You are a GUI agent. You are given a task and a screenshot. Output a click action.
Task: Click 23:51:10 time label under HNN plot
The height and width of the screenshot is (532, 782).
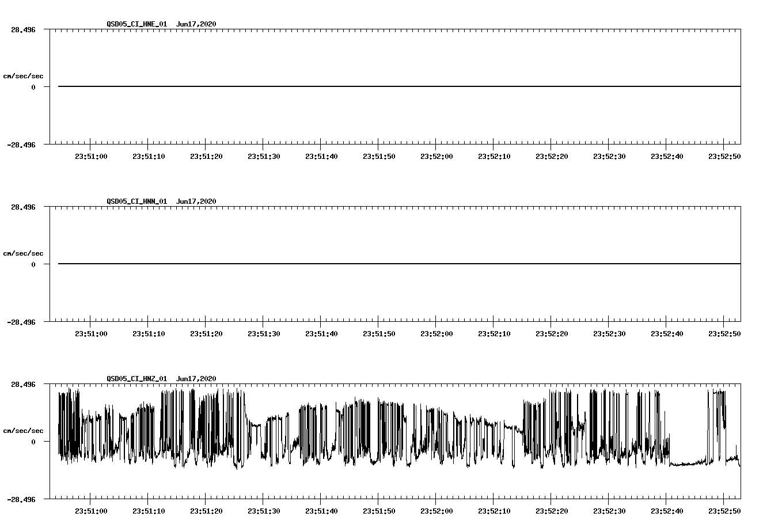coord(149,334)
